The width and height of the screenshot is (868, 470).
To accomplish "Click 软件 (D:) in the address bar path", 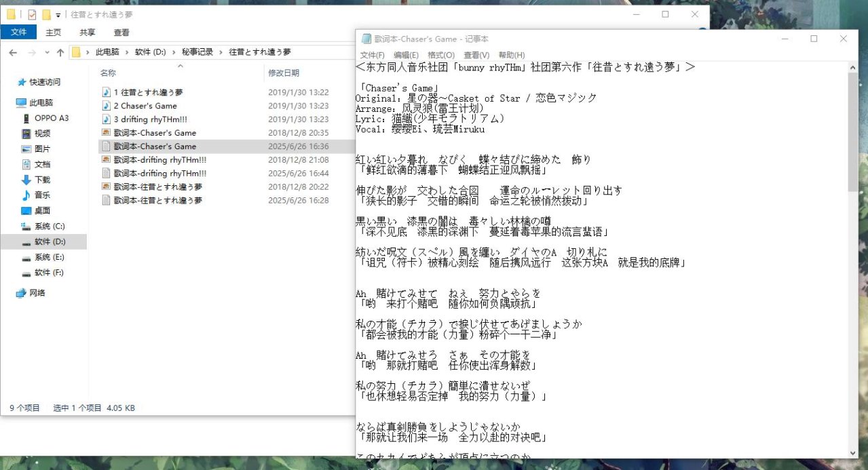I will 151,52.
